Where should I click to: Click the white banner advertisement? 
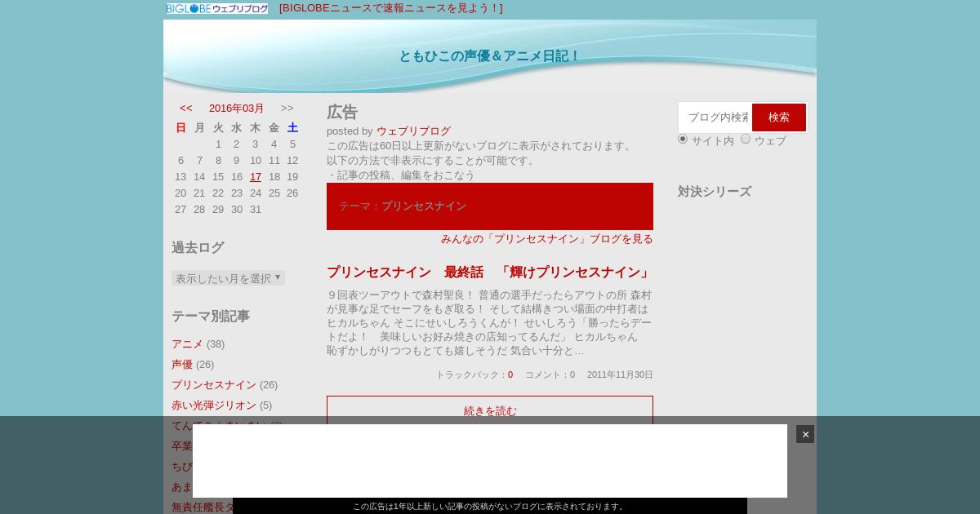click(x=490, y=461)
